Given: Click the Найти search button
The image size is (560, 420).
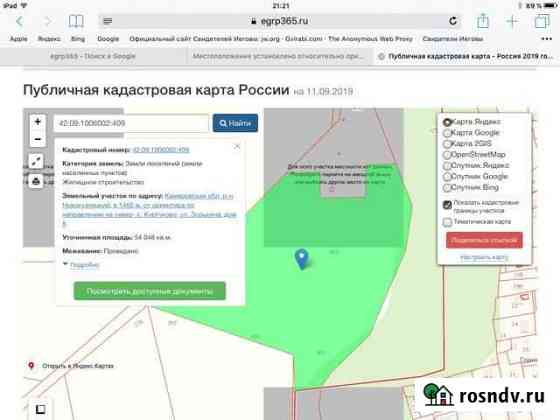Looking at the screenshot, I should click(235, 123).
